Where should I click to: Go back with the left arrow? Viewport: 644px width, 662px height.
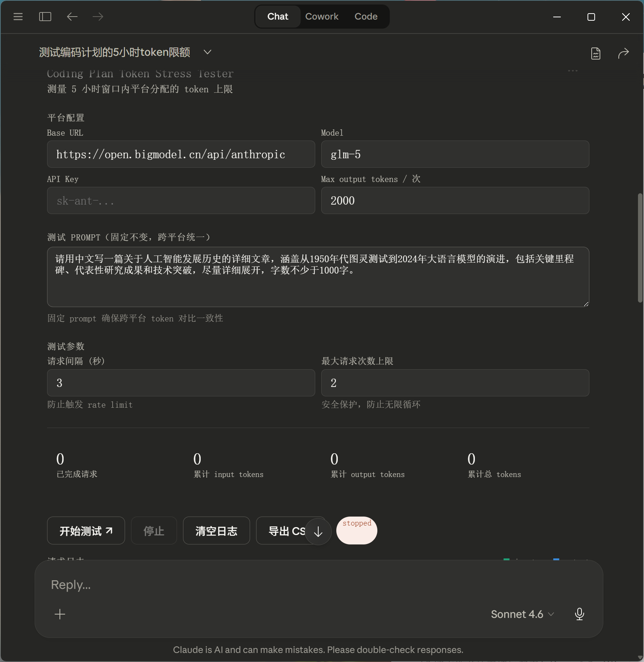(x=72, y=17)
